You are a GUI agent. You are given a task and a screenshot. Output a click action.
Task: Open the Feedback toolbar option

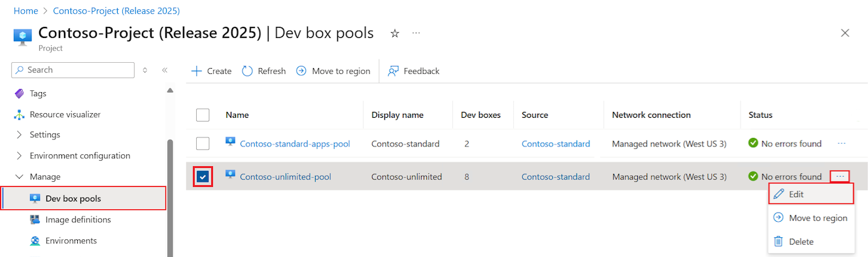[x=414, y=71]
